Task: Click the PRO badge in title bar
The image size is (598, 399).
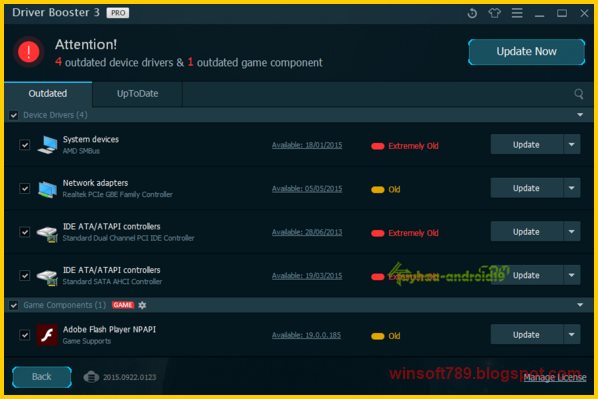Action: click(x=118, y=13)
